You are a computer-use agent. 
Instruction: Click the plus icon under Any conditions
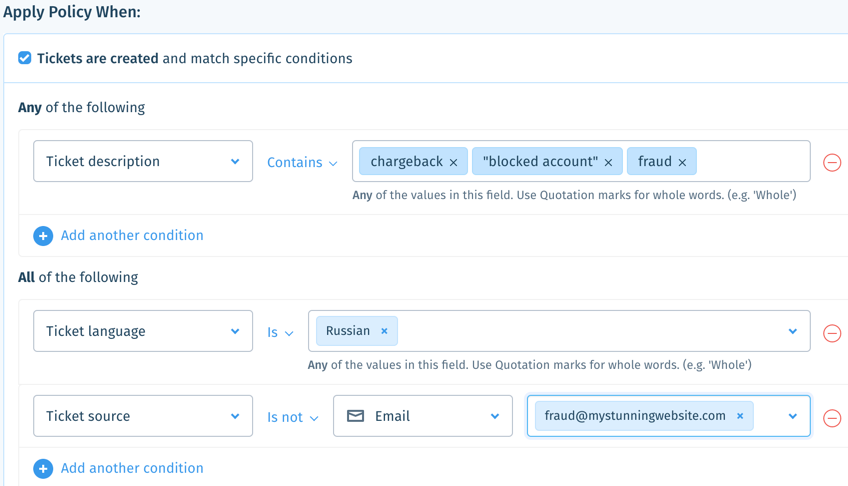pos(43,236)
